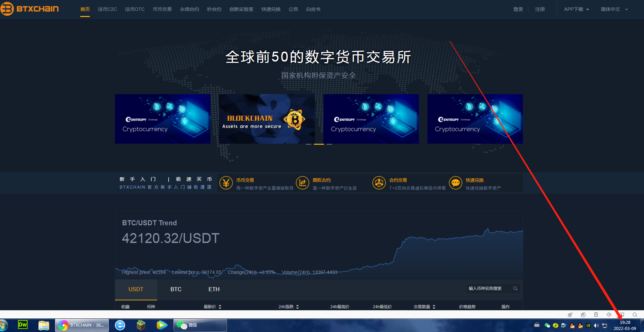Click the volume speaker tray icon
The width and height of the screenshot is (644, 332).
[596, 326]
